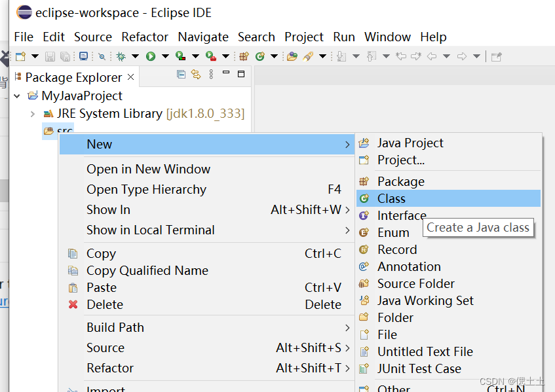Open Package Explorer view menu dots
Image resolution: width=555 pixels, height=392 pixels.
tap(211, 74)
